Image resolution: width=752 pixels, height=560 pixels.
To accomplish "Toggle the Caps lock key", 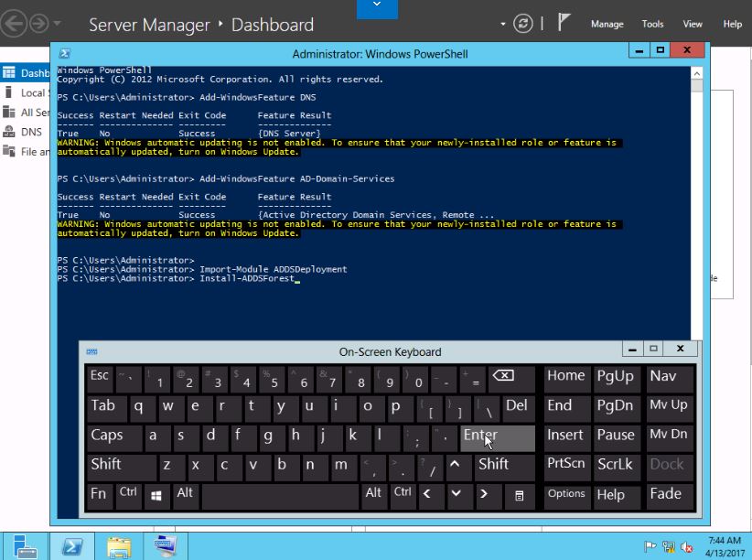I will coord(113,437).
